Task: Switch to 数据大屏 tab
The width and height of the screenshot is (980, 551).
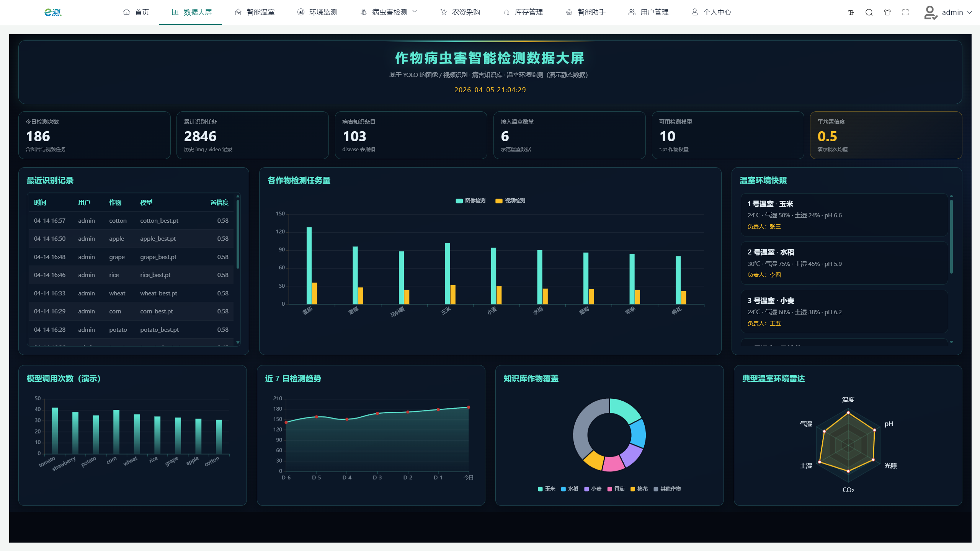Action: click(x=191, y=12)
